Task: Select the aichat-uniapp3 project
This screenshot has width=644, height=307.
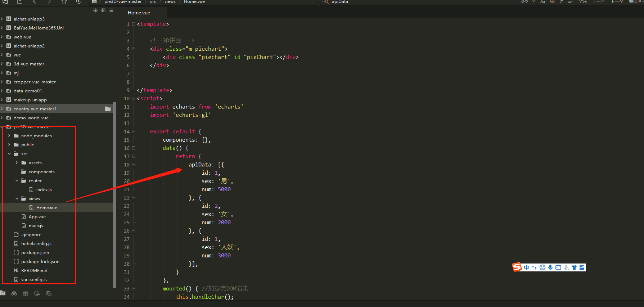Action: click(x=29, y=19)
